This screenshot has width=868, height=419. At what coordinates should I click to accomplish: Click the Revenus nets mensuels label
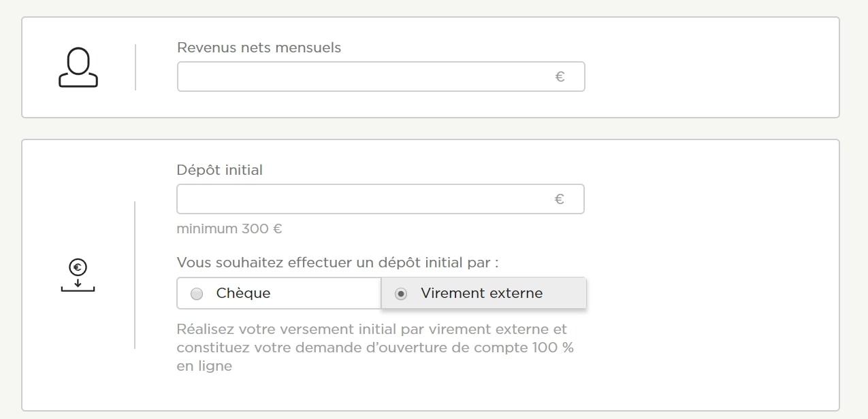(x=259, y=48)
